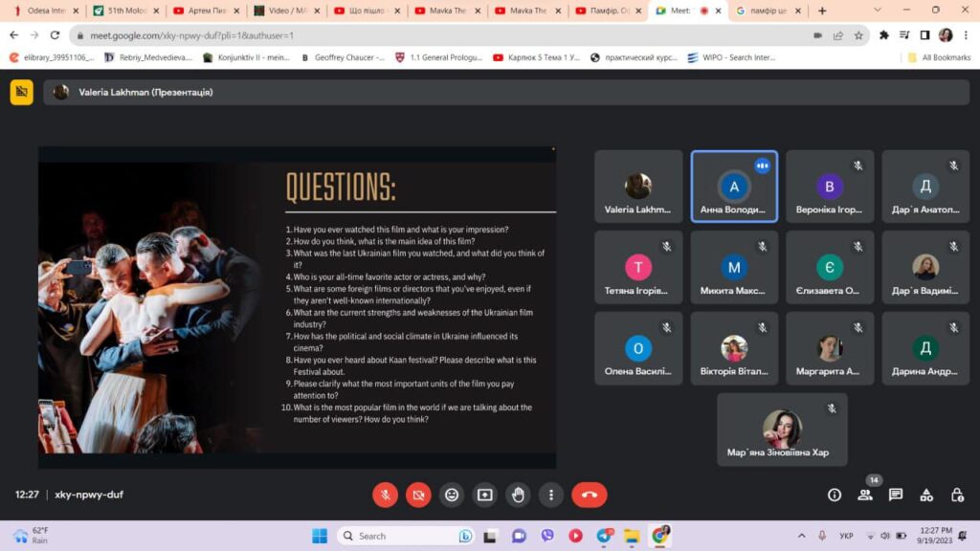Switch to the Odesa Inter browser tab
This screenshot has height=551, width=980.
pos(41,11)
